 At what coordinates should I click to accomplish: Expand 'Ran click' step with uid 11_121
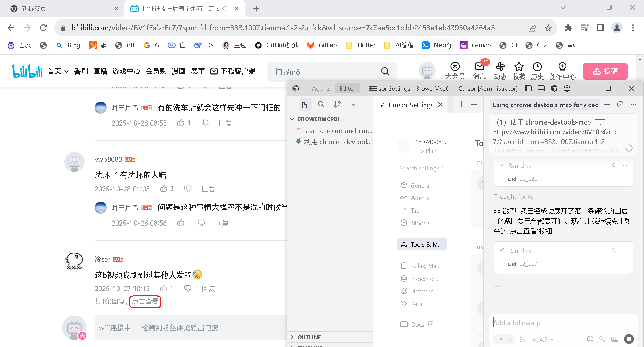click(x=614, y=165)
